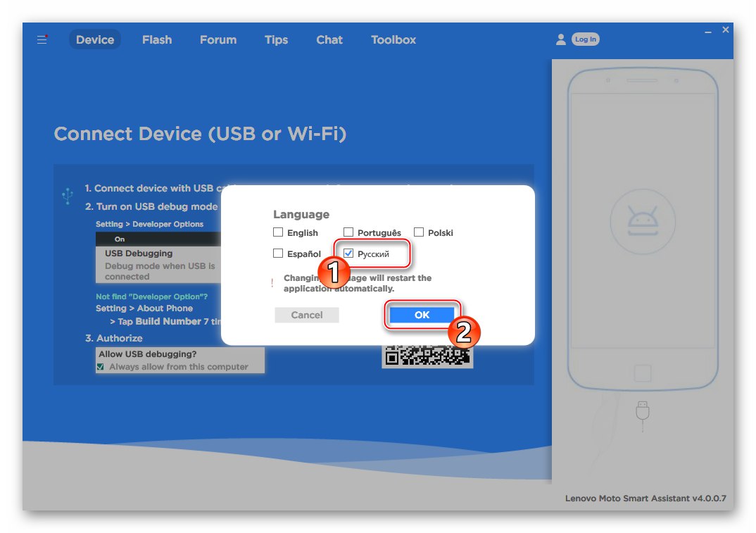Open the Chat tab
Screen dimensions: 756x533
329,39
